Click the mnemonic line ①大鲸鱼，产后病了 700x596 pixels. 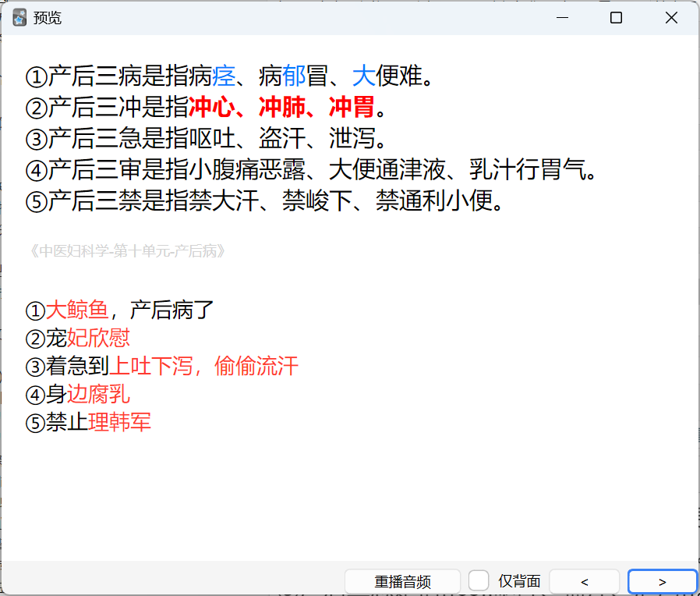tap(119, 310)
